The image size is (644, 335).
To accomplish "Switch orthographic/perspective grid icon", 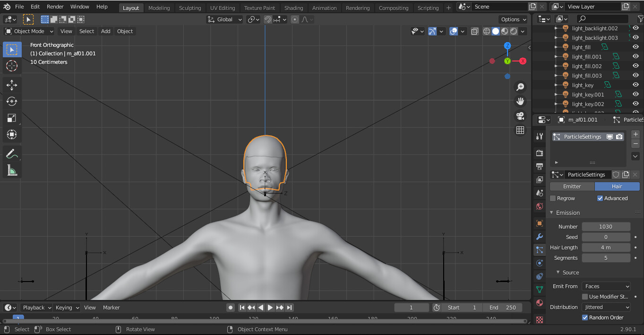I will [520, 130].
